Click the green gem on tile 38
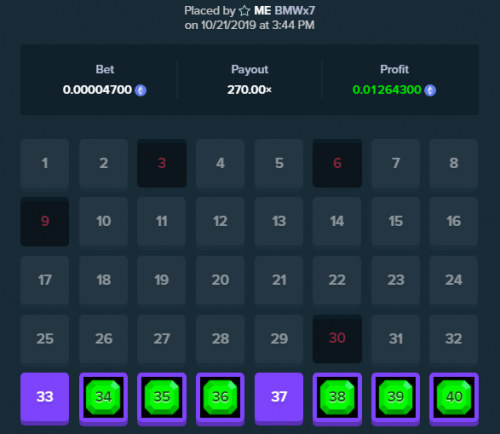The image size is (500, 434). tap(337, 397)
